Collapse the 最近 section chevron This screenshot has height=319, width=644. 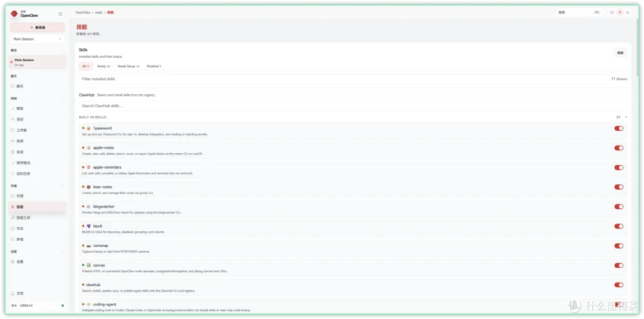63,50
